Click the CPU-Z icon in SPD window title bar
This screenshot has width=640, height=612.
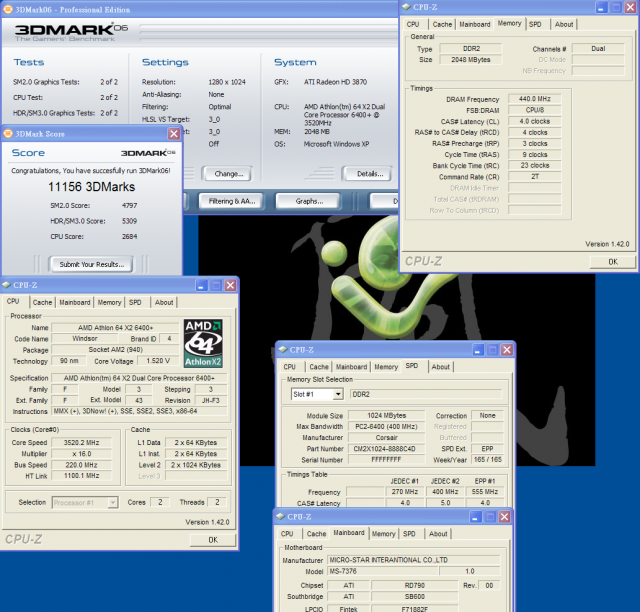tap(283, 349)
